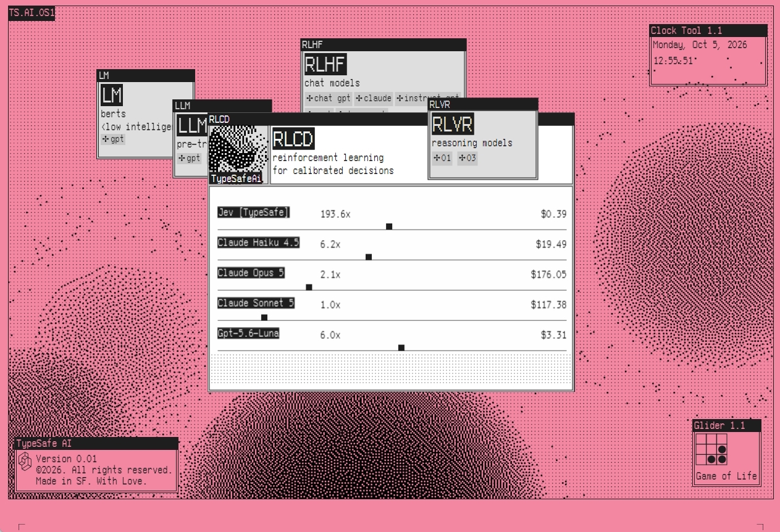The width and height of the screenshot is (780, 532).
Task: Focus the RLHF window title bar
Action: click(x=384, y=44)
